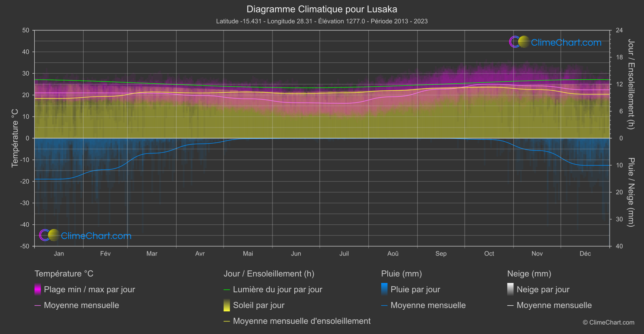Screen dimensions: 644x334
Task: Click the 'Avr' month label on the axis
Action: [x=200, y=253]
